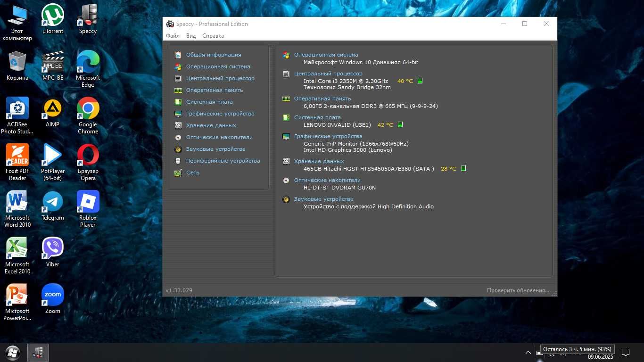Open the µTorrent desktop icon

pyautogui.click(x=52, y=19)
